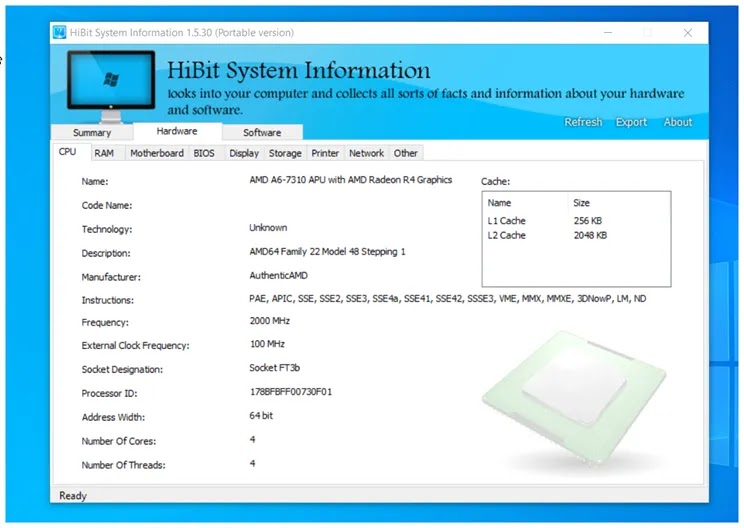Switch to the Summary tab
The image size is (744, 528).
click(92, 132)
